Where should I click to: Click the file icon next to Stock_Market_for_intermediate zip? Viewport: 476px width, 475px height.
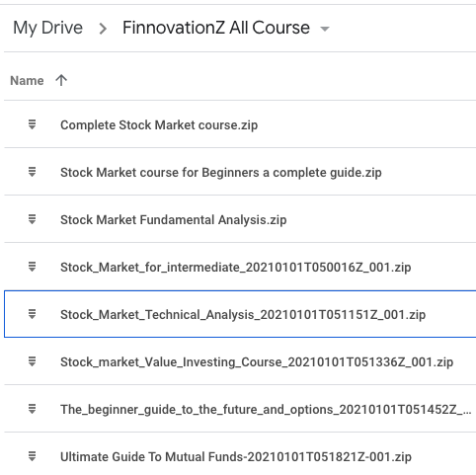[32, 267]
